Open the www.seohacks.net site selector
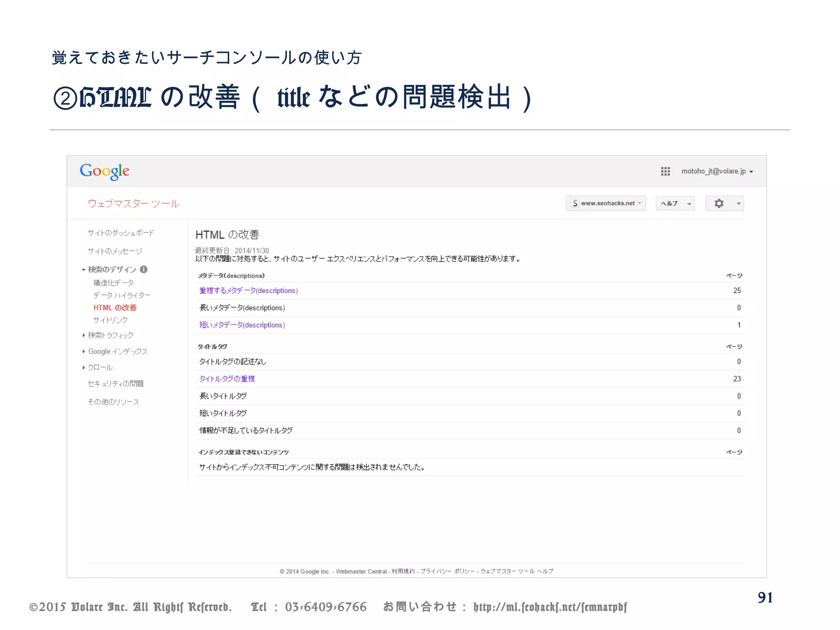 coord(606,203)
